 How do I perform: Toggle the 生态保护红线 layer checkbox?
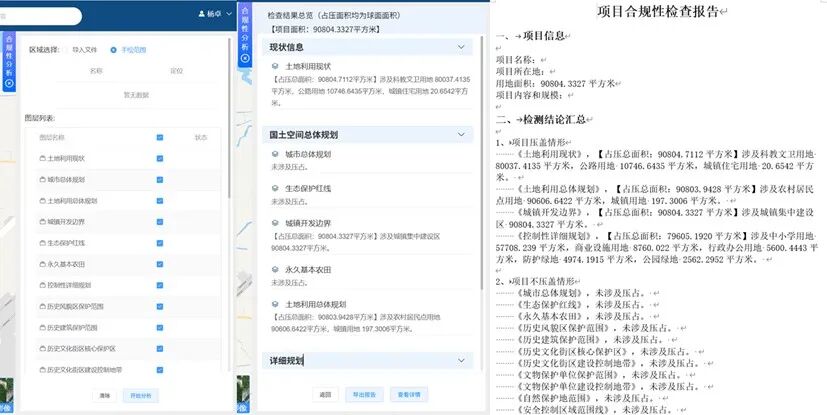(x=160, y=242)
